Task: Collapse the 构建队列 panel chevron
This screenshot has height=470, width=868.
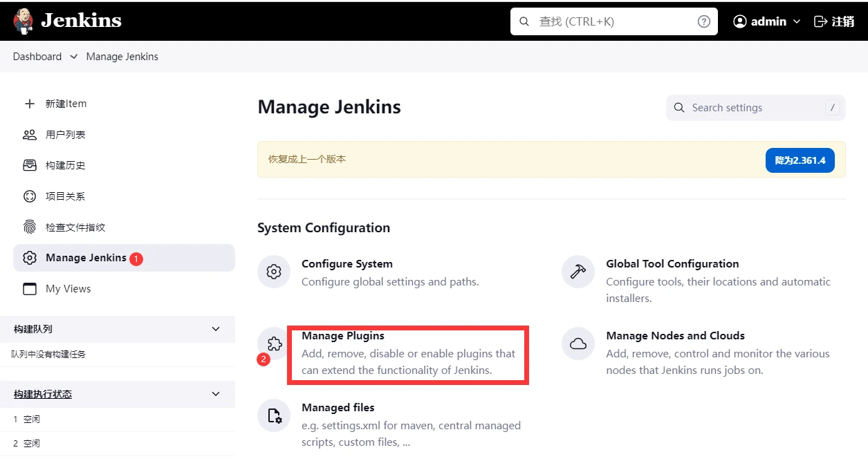Action: (x=216, y=329)
